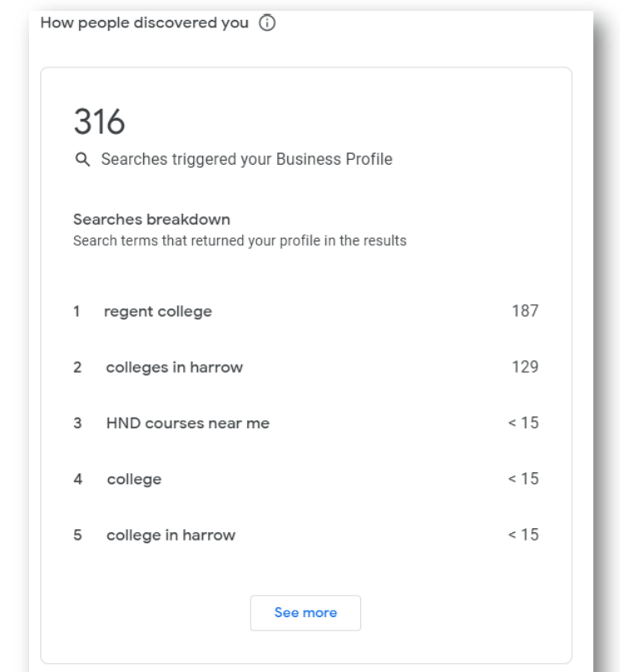This screenshot has height=672, width=620.
Task: Click the '< 15' count in row 4
Action: point(523,479)
